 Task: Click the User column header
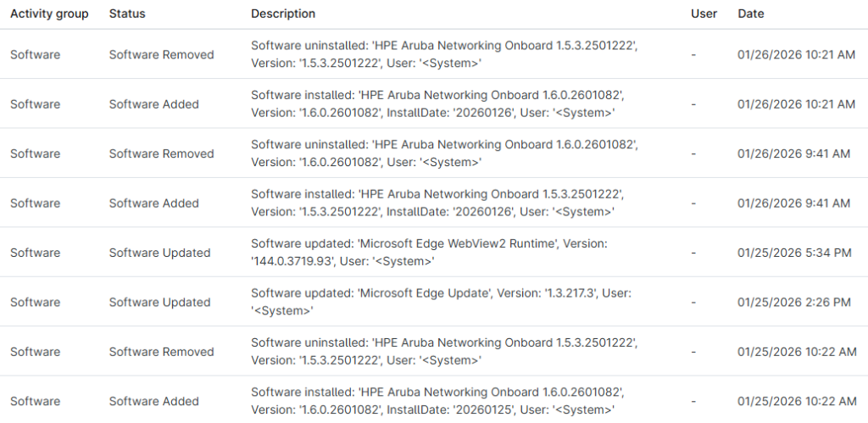[x=704, y=14]
